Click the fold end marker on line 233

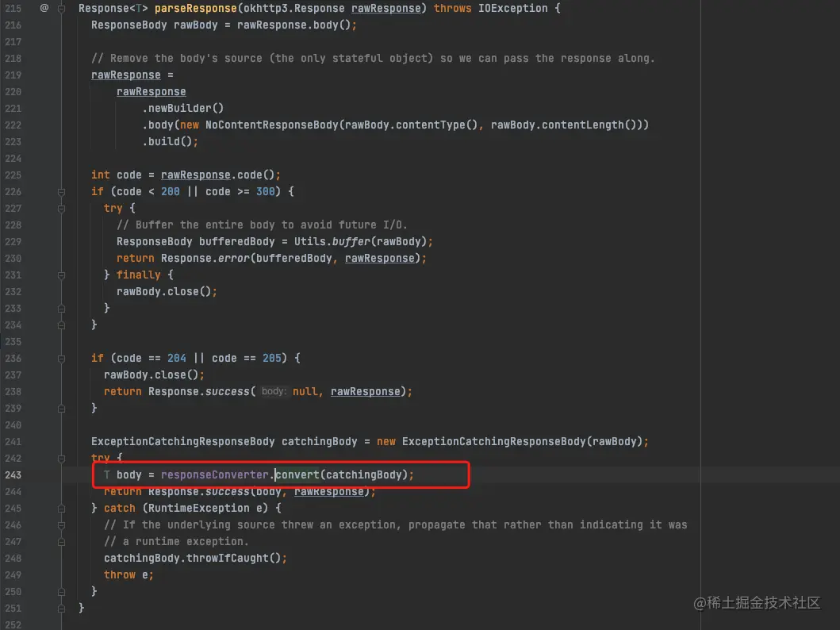tap(62, 309)
